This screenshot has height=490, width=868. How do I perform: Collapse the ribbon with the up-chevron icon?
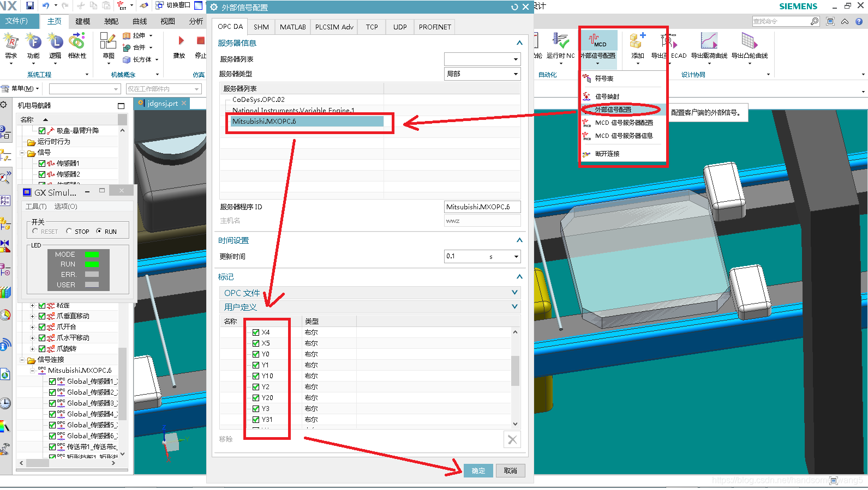coord(845,21)
